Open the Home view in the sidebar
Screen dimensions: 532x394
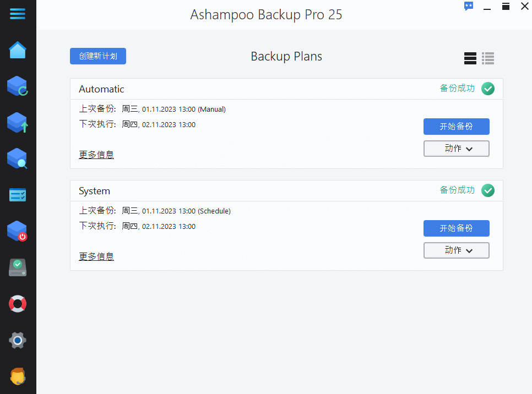click(18, 50)
